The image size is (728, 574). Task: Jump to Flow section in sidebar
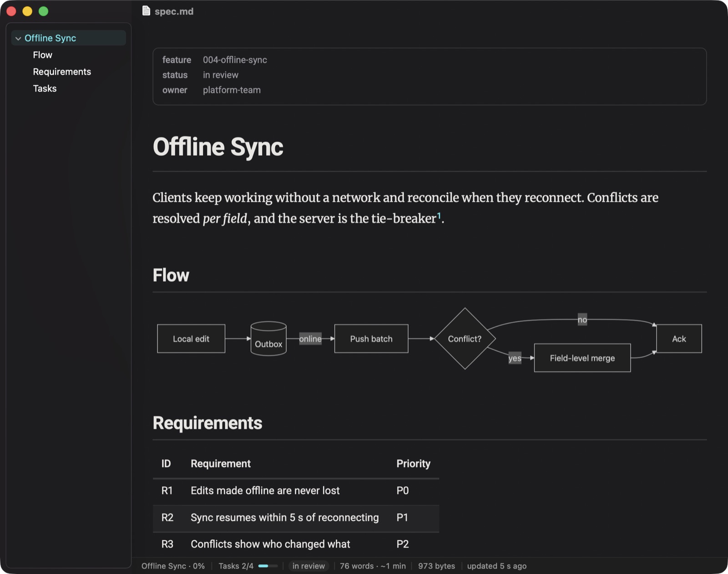point(42,55)
